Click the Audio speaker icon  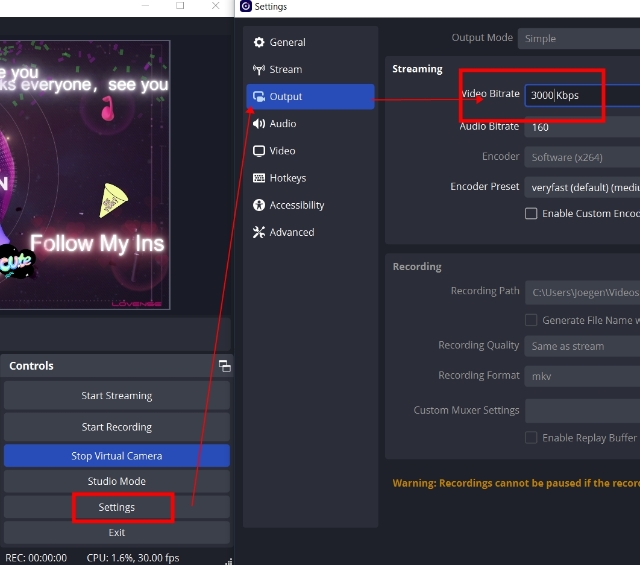260,123
